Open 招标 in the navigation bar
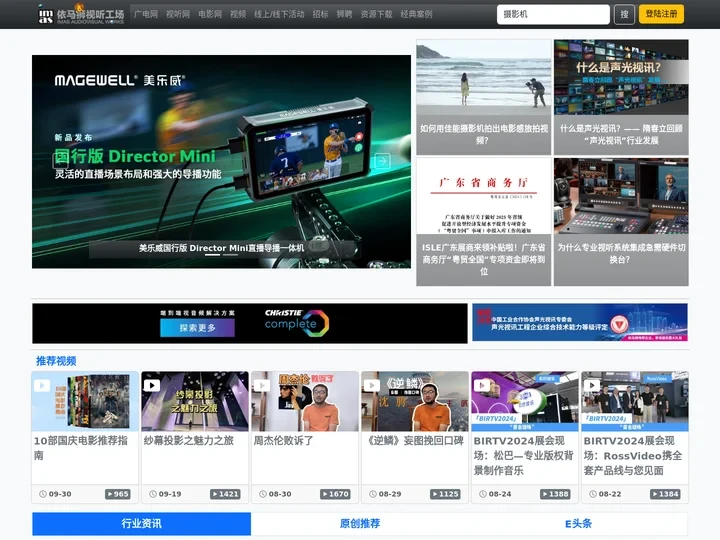 point(320,14)
